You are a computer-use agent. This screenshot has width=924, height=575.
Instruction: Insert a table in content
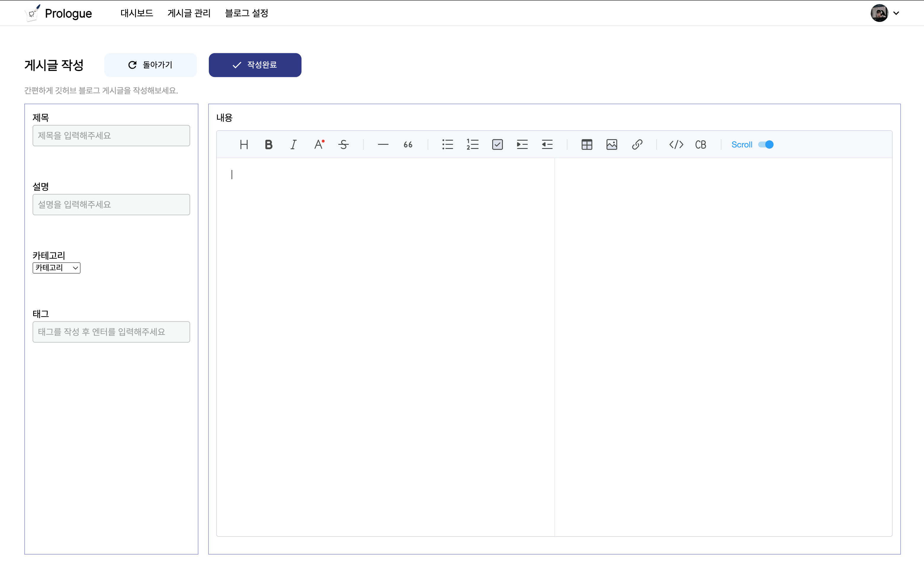pos(587,144)
